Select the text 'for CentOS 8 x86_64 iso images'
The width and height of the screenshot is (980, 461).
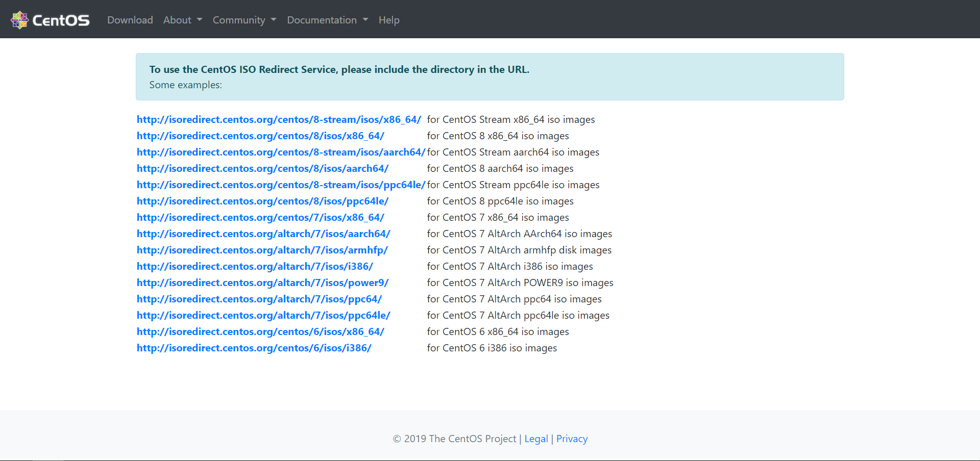click(x=498, y=136)
